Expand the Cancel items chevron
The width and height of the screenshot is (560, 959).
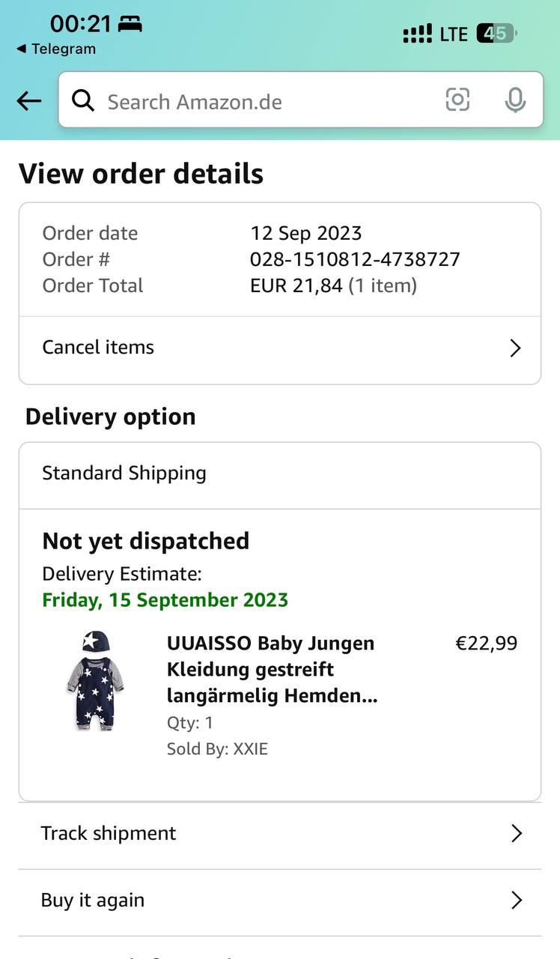click(515, 348)
